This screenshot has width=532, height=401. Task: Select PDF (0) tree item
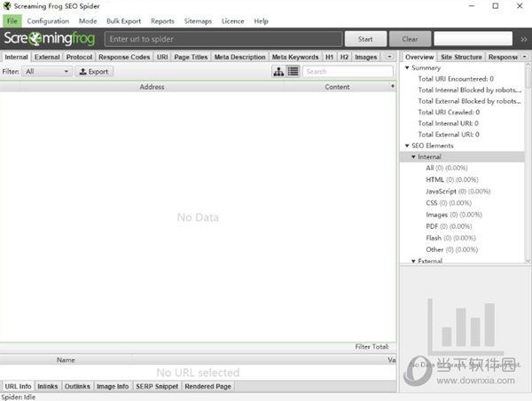coord(449,226)
